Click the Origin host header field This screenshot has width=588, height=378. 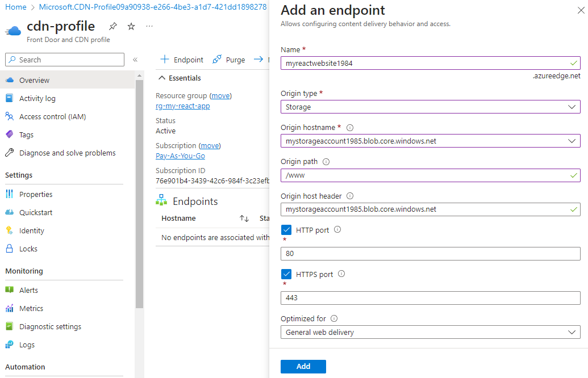tap(430, 209)
